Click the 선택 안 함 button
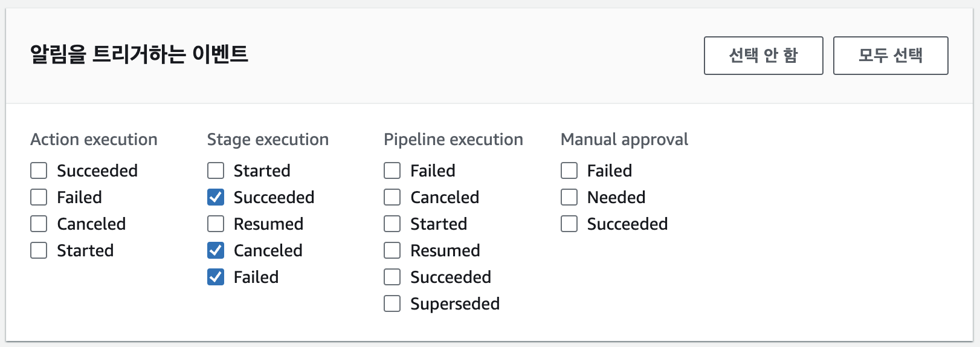 pos(763,56)
